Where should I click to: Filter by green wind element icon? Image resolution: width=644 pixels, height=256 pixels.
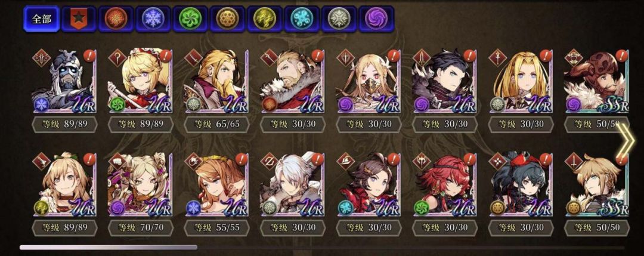(x=190, y=18)
